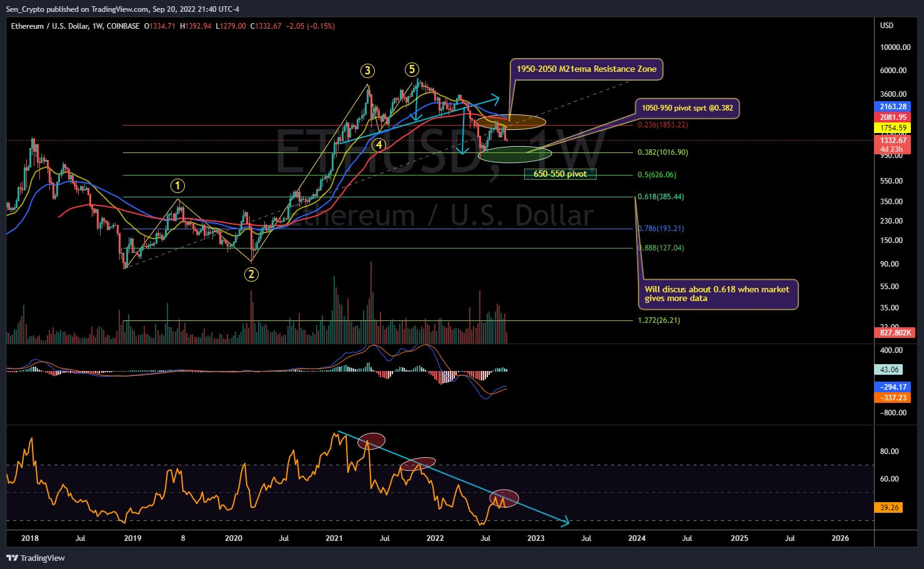This screenshot has height=569, width=924.
Task: Select the Elliott wave label 2 circle
Action: (251, 274)
